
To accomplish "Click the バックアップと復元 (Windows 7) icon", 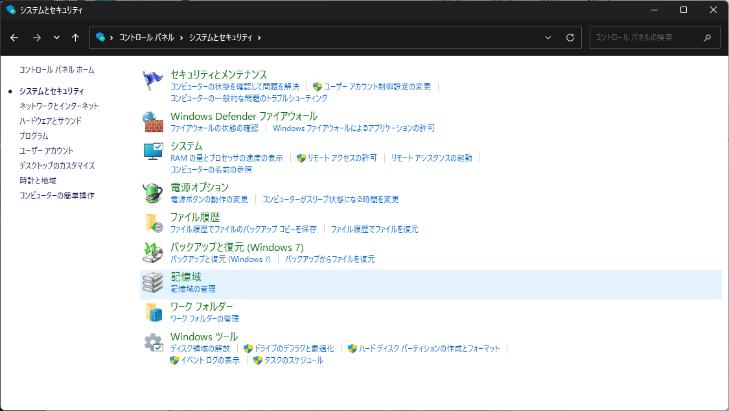I will (x=152, y=252).
